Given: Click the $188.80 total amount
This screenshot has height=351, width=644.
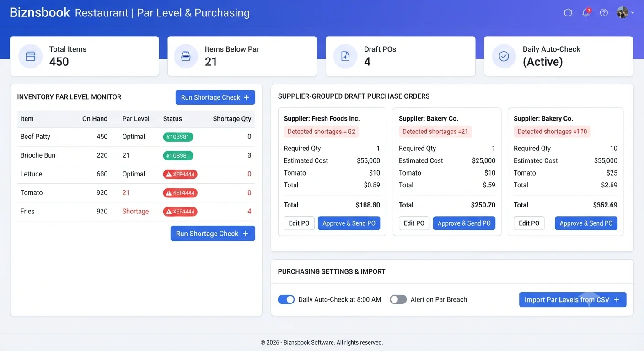Looking at the screenshot, I should [x=368, y=205].
